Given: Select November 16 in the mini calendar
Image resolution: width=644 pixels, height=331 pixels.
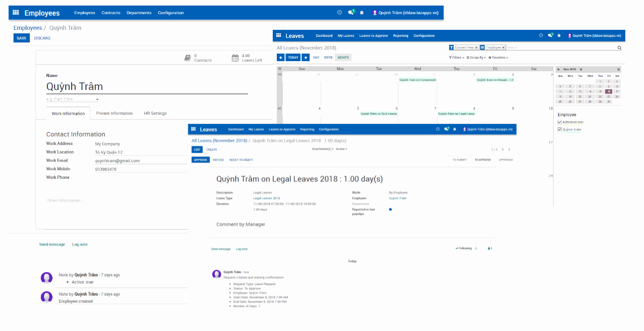Looking at the screenshot, I should click(609, 91).
